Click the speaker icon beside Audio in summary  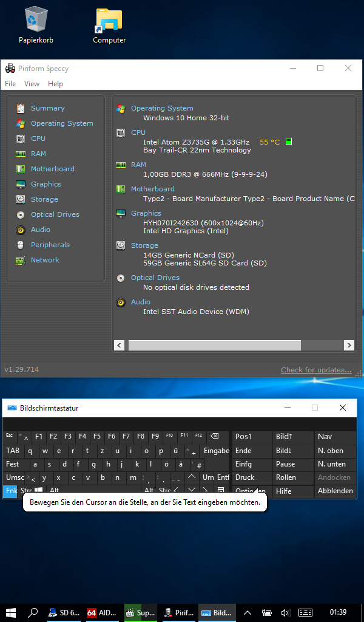pyautogui.click(x=121, y=302)
